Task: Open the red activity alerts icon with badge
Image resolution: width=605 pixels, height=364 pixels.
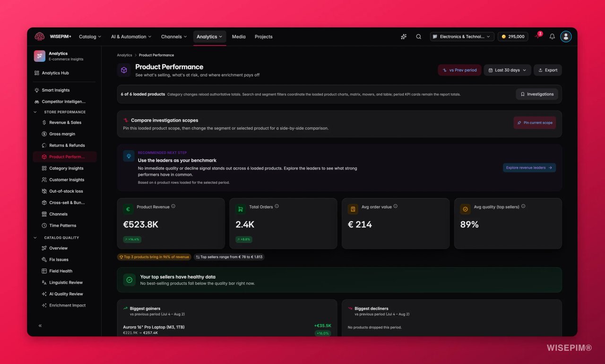Action: coord(537,36)
